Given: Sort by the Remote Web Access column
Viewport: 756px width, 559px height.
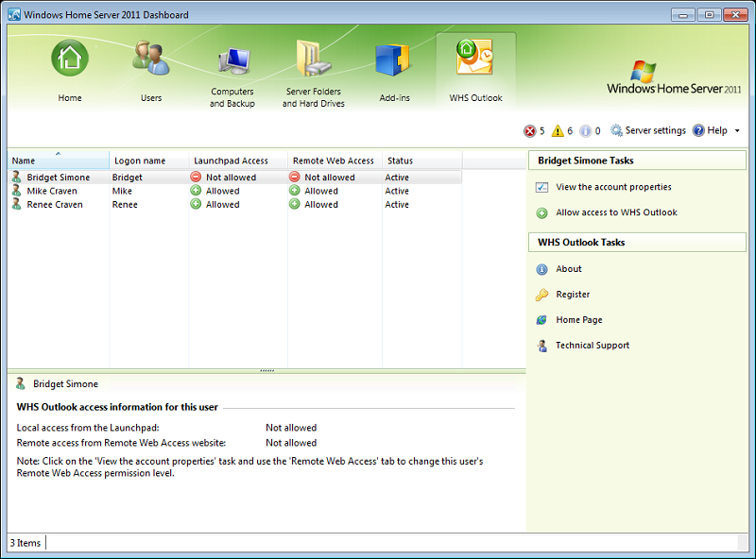Looking at the screenshot, I should point(335,161).
